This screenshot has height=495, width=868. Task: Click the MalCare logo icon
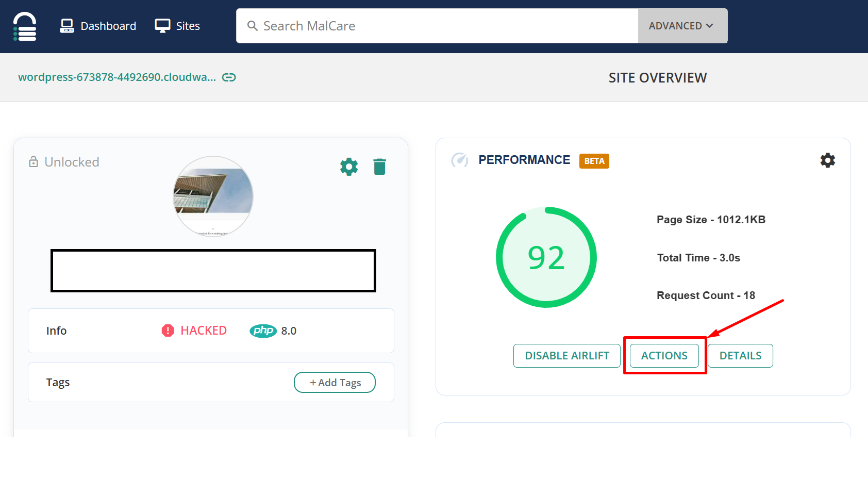click(x=25, y=26)
